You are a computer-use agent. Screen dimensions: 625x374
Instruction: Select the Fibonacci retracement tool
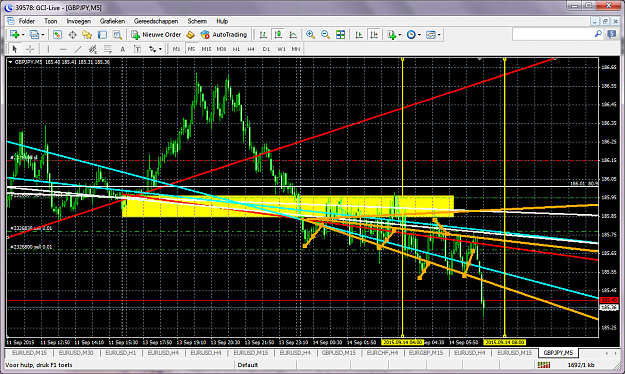tap(108, 49)
